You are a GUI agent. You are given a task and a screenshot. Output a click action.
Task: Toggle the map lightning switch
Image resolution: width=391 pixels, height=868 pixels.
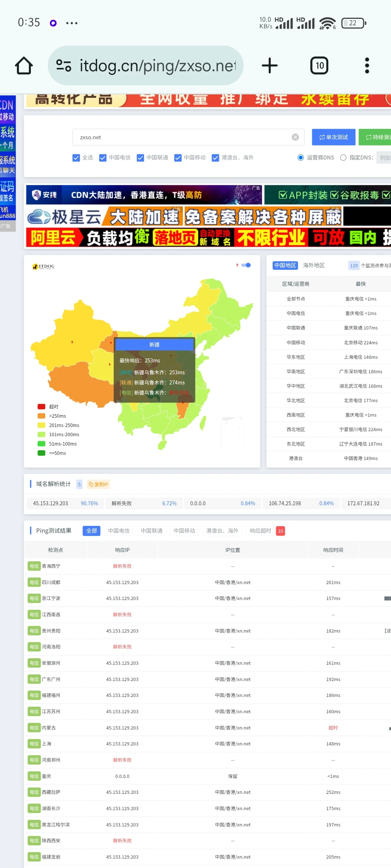247,265
